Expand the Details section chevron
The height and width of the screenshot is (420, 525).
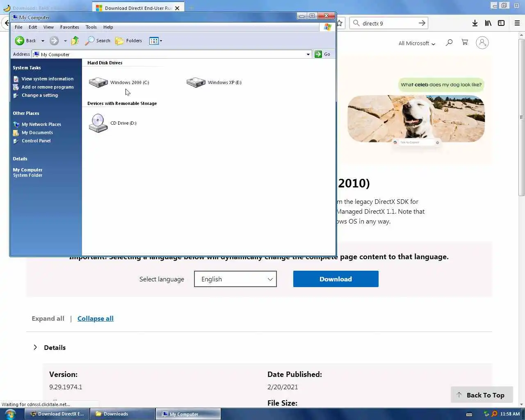pos(35,347)
